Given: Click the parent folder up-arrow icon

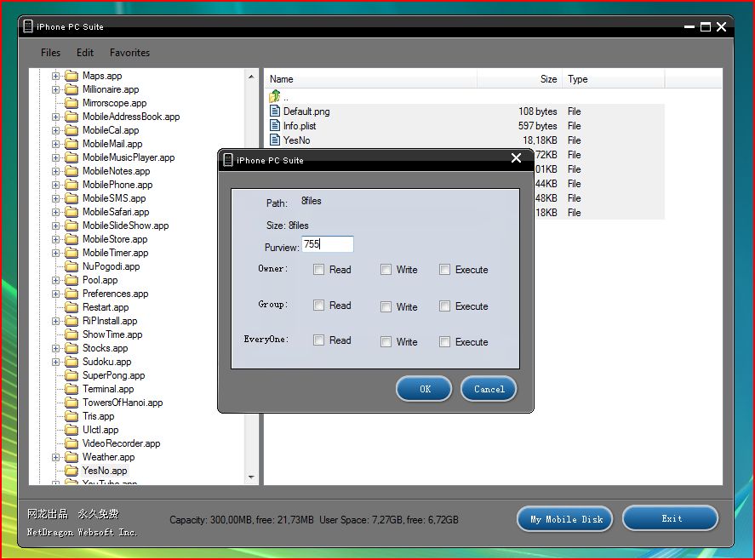Looking at the screenshot, I should click(x=275, y=96).
